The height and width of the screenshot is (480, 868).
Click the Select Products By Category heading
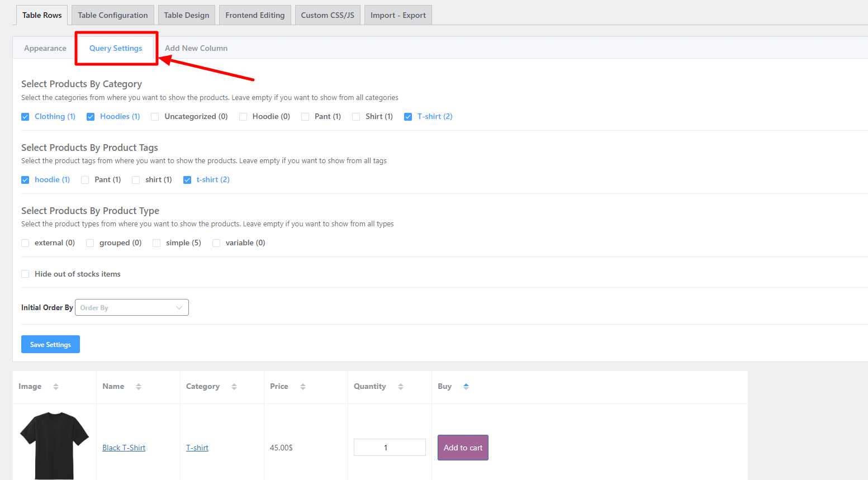[x=82, y=84]
